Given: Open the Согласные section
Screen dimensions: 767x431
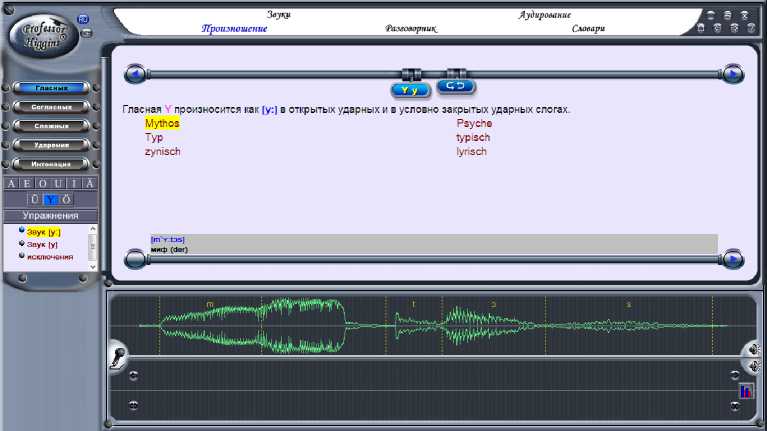Looking at the screenshot, I should click(x=52, y=107).
